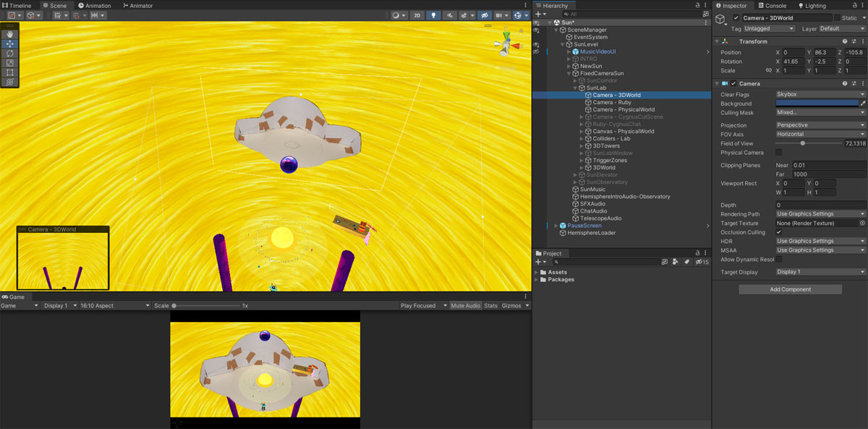Collapse the SunLevel object
This screenshot has height=429, width=868.
[x=563, y=44]
